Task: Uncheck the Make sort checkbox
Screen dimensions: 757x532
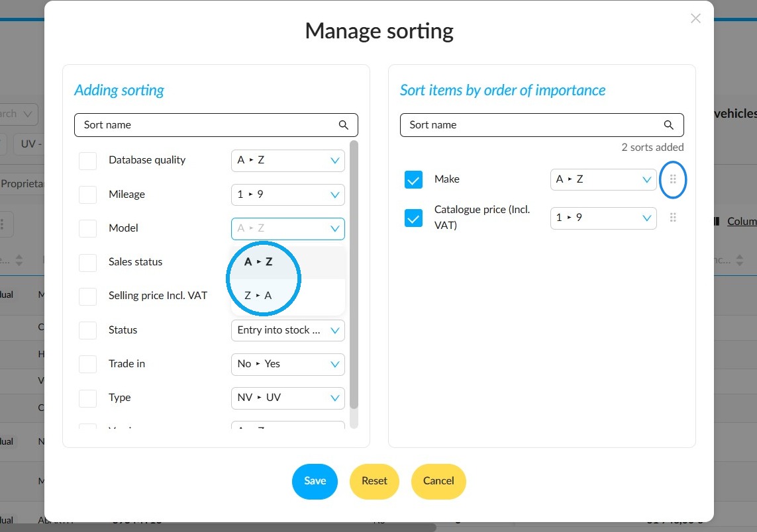Action: pyautogui.click(x=413, y=179)
